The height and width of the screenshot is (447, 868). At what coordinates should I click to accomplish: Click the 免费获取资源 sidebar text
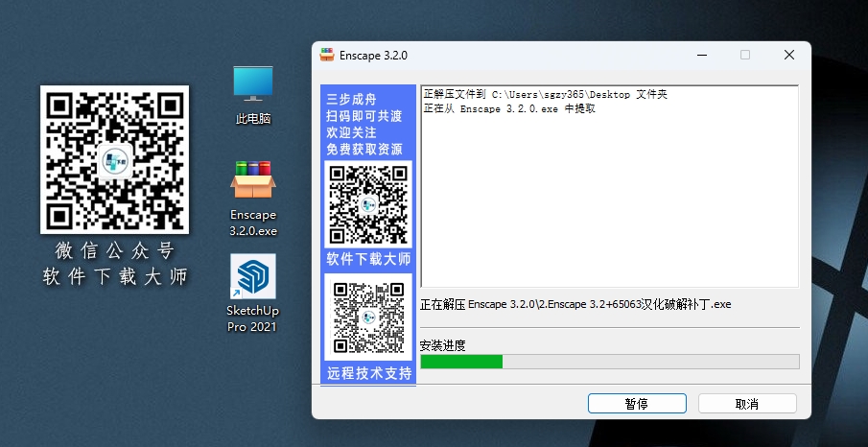364,150
